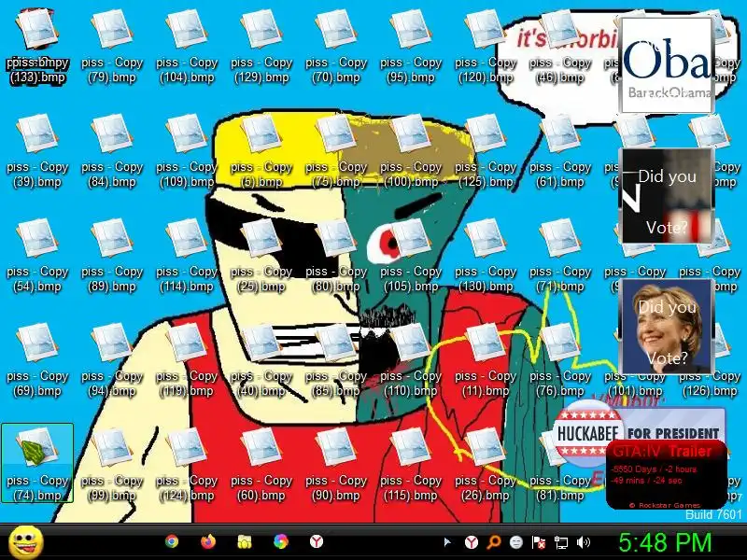Viewport: 747px width, 560px height.
Task: Select the highlighted piss - Copy (74).bmp file
Action: 37,463
